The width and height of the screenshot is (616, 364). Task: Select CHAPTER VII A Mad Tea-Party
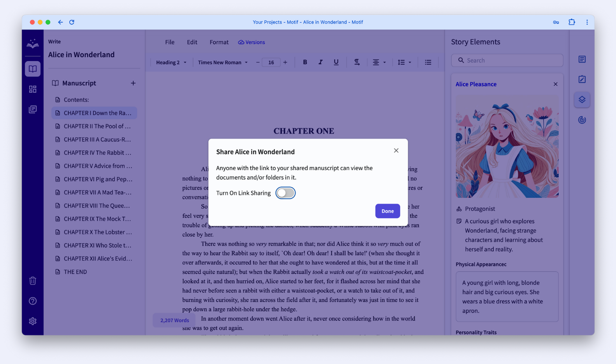[94, 192]
